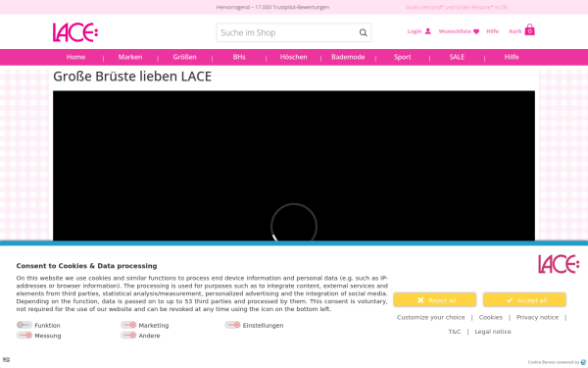Click the search magnifier icon
588x368 pixels.
point(363,32)
